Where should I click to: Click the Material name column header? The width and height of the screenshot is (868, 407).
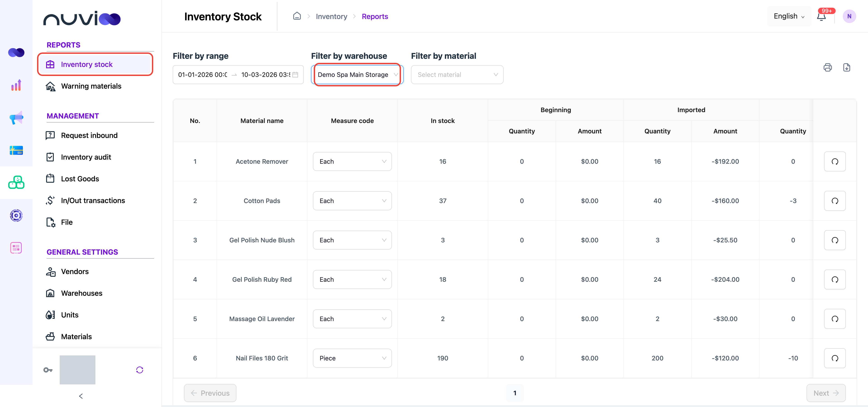click(262, 121)
